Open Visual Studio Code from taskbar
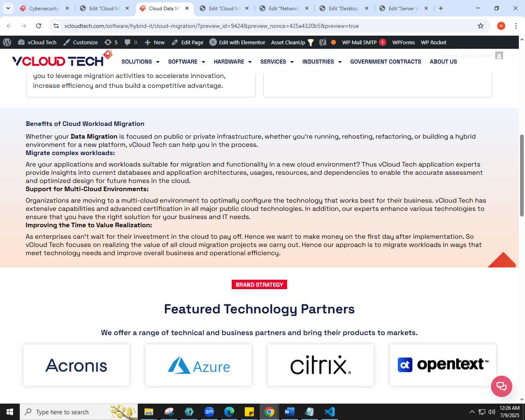 click(330, 412)
